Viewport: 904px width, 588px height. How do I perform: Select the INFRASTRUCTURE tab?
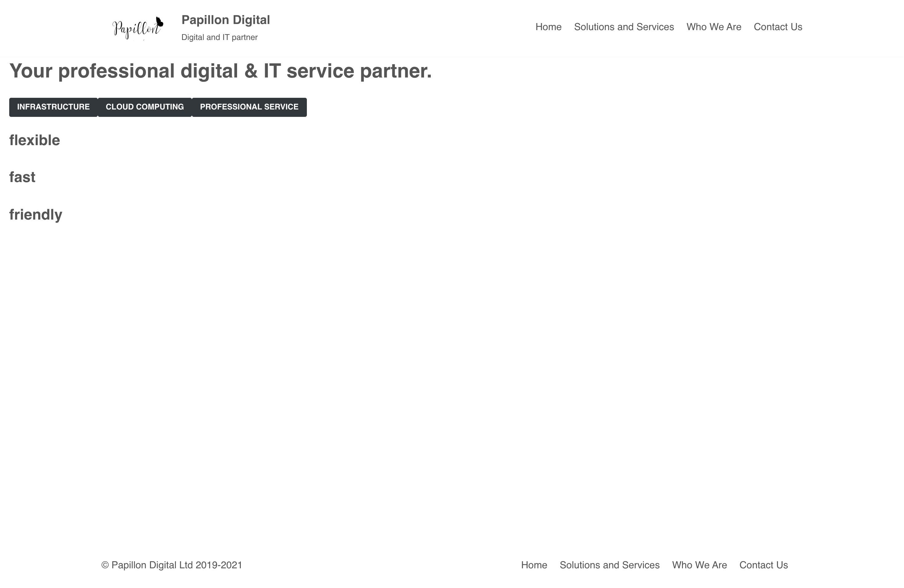[53, 107]
